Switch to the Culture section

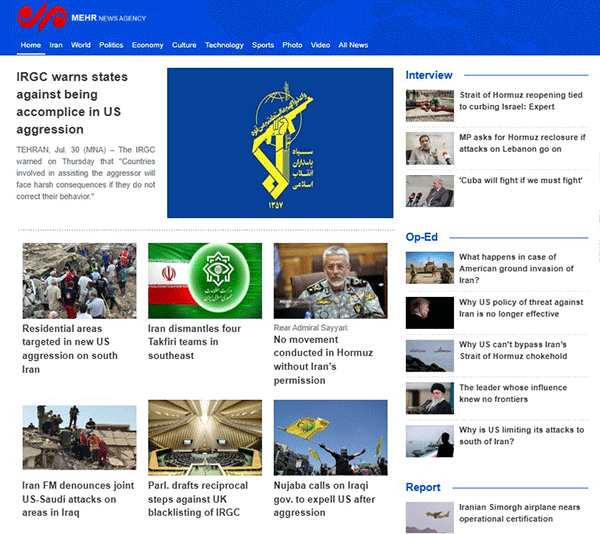(184, 45)
